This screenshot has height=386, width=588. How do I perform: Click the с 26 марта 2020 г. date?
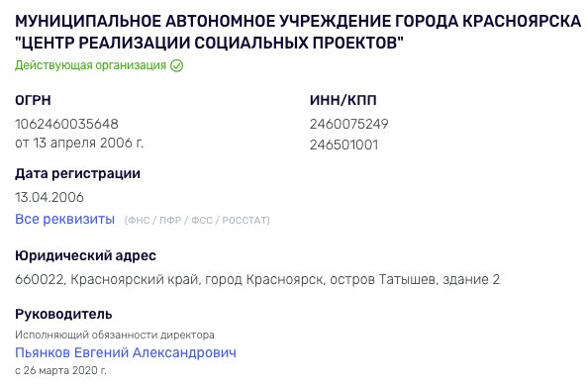(60, 370)
